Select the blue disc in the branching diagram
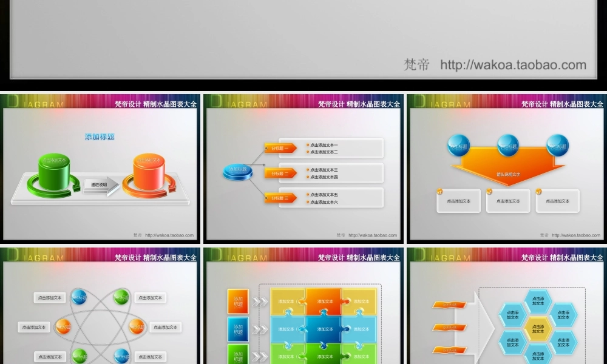The height and width of the screenshot is (364, 607). 237,172
